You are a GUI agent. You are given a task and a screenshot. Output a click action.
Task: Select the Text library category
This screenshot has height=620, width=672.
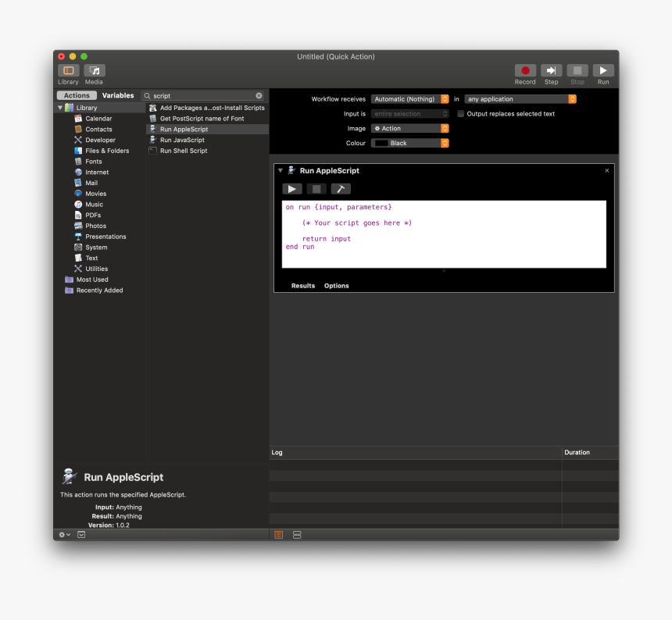[x=91, y=258]
